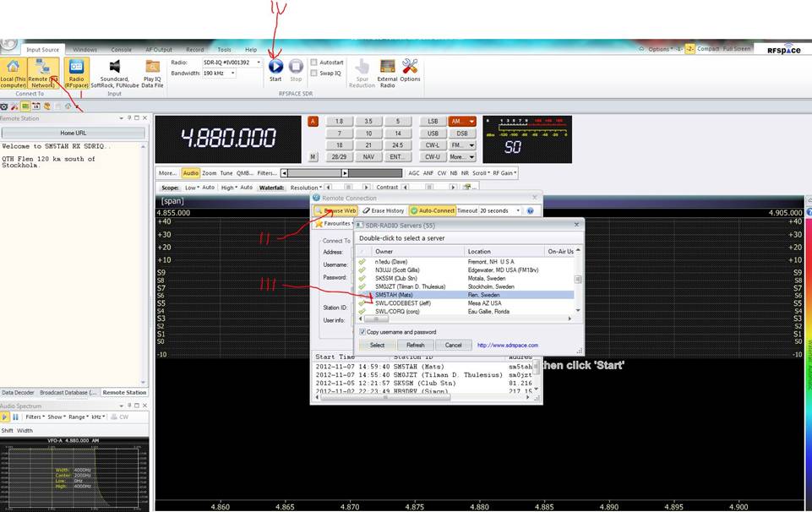Close the Remote Station panel
The height and width of the screenshot is (512, 812).
click(145, 118)
